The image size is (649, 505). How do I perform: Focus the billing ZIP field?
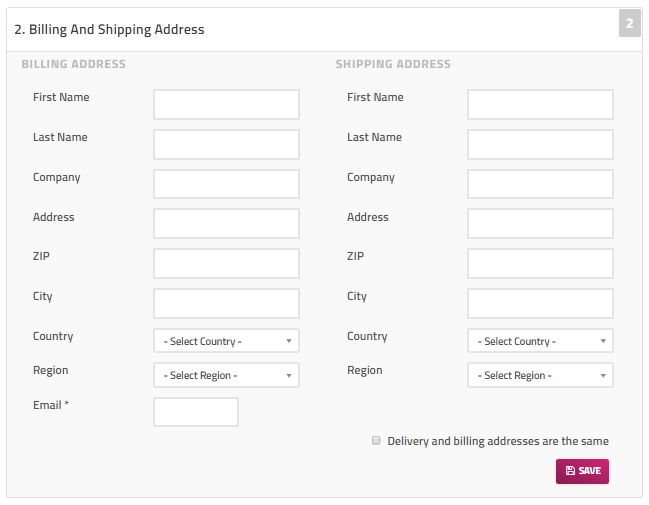tap(226, 263)
